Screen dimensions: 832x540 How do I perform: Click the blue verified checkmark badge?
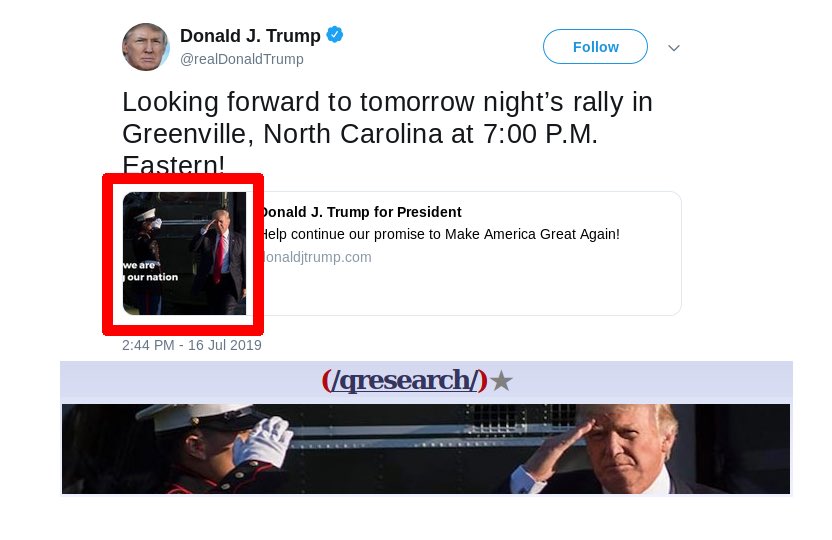pos(334,34)
